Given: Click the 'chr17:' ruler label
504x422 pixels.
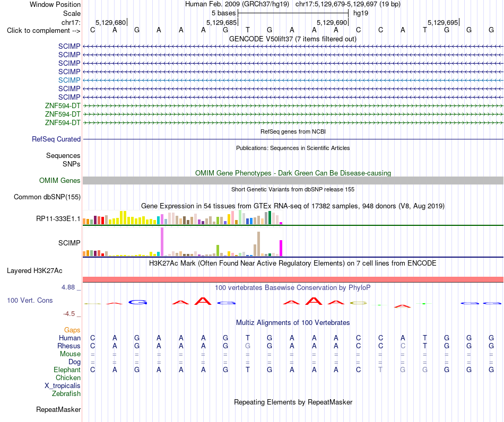Looking at the screenshot, I should [x=71, y=22].
